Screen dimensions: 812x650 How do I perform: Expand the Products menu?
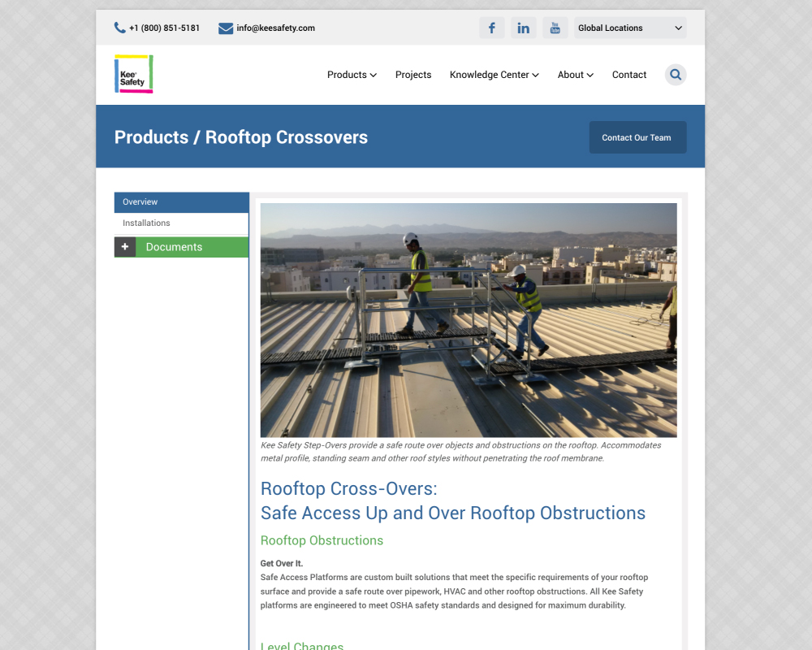pyautogui.click(x=352, y=75)
